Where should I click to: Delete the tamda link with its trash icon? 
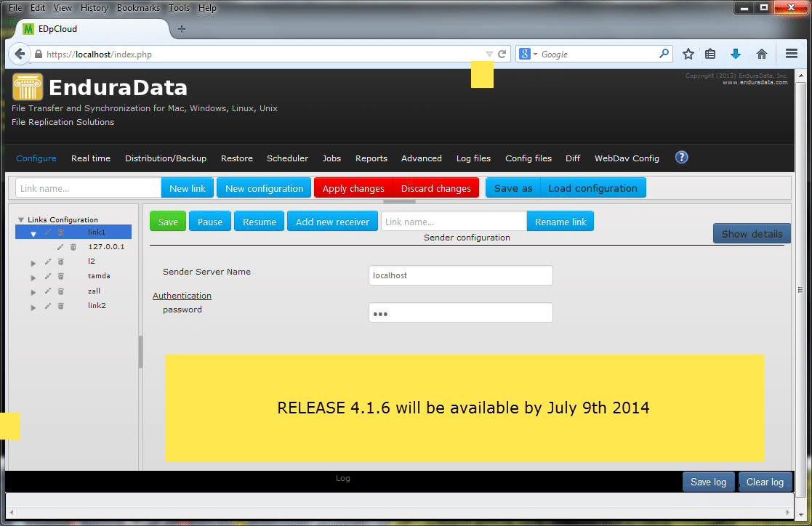(60, 275)
